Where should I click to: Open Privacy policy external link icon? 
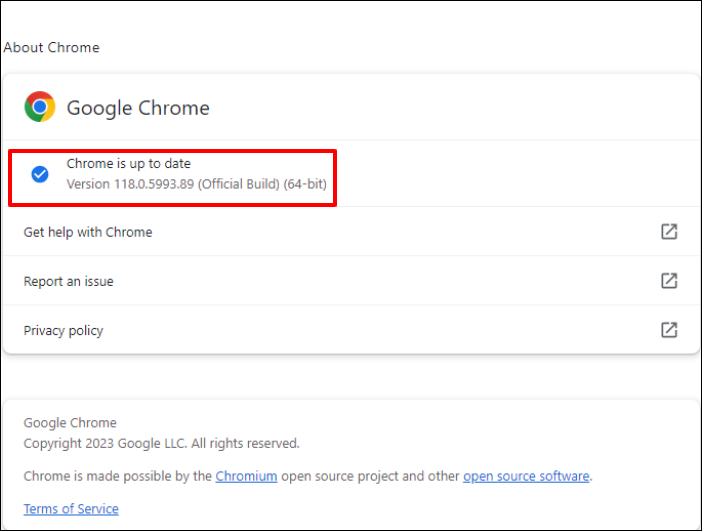click(669, 330)
